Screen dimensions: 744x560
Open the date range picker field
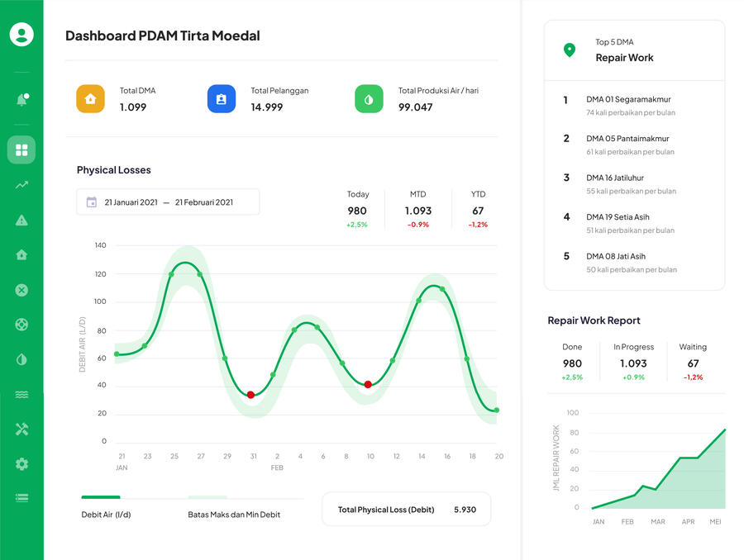click(x=168, y=202)
